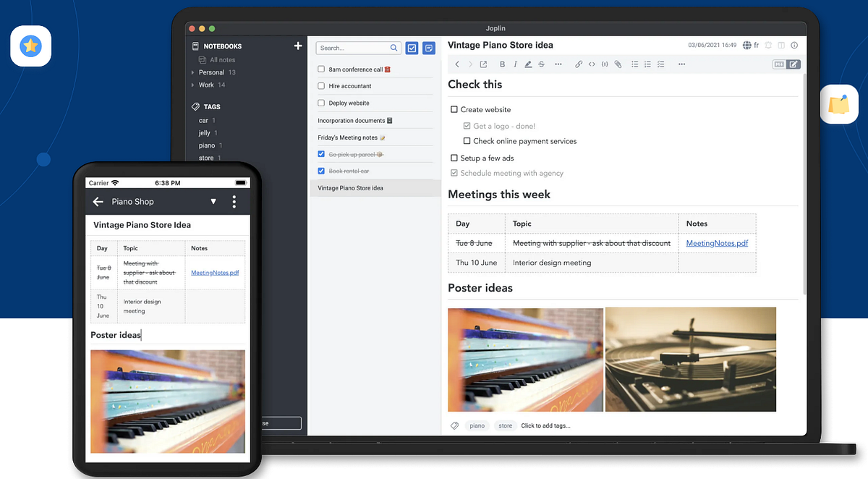Insert a numbered list from the toolbar
The width and height of the screenshot is (868, 479).
[647, 64]
